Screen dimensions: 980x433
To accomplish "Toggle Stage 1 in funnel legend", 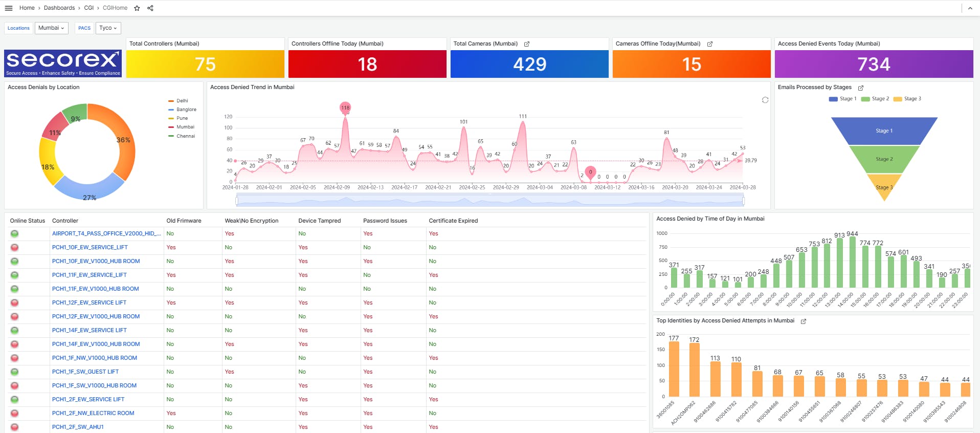I will [x=842, y=99].
